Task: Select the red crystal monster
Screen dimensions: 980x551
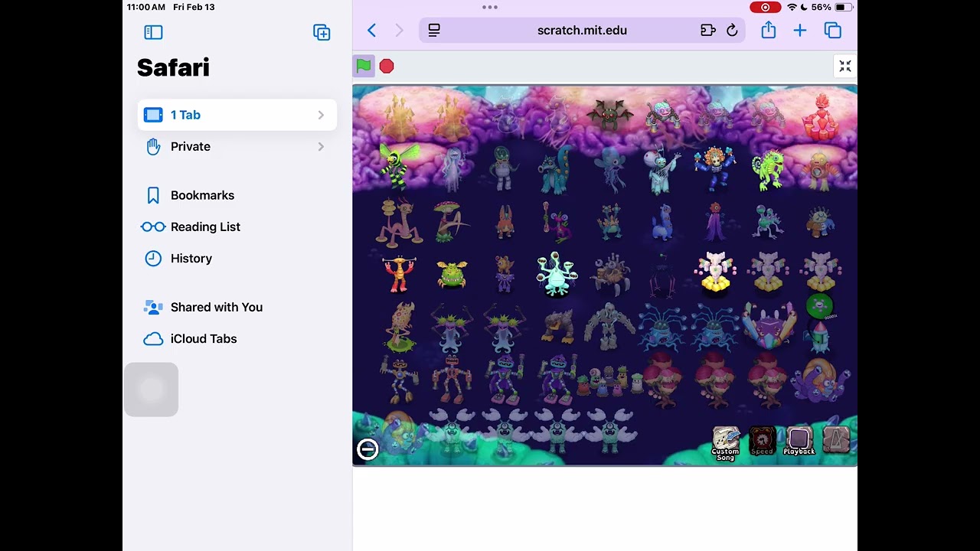Action: click(821, 116)
